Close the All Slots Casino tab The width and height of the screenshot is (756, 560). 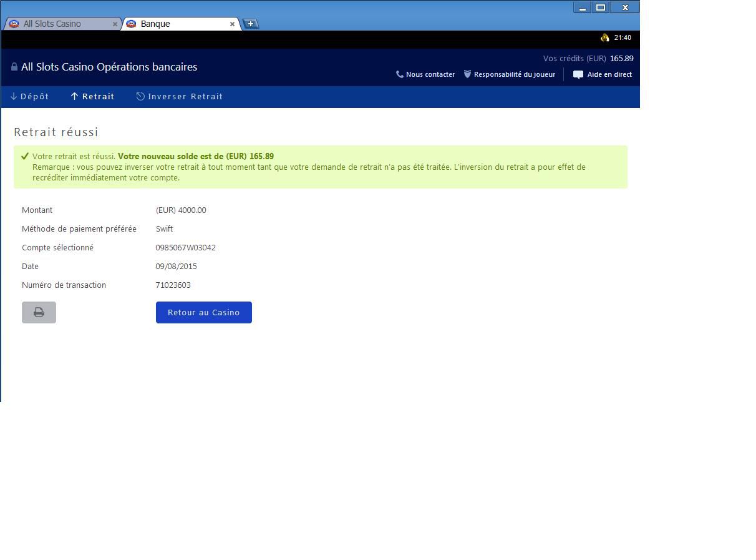pos(115,24)
